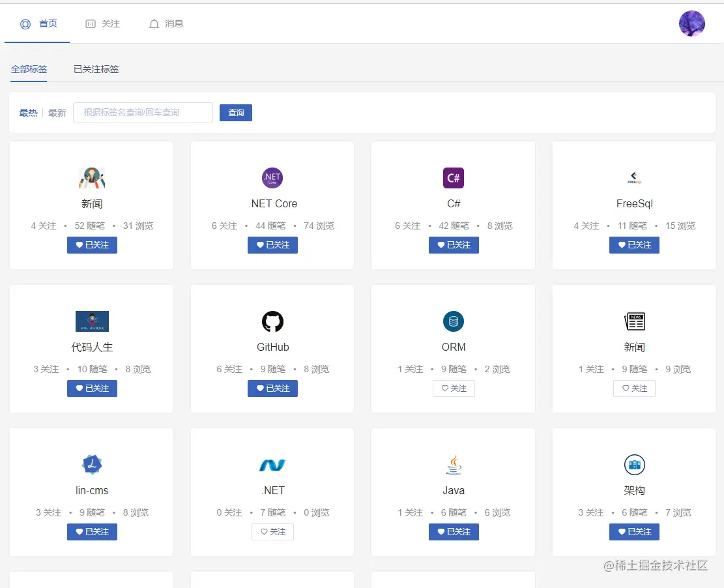The height and width of the screenshot is (588, 724).
Task: Click the FreeSql tag title
Action: (x=635, y=203)
